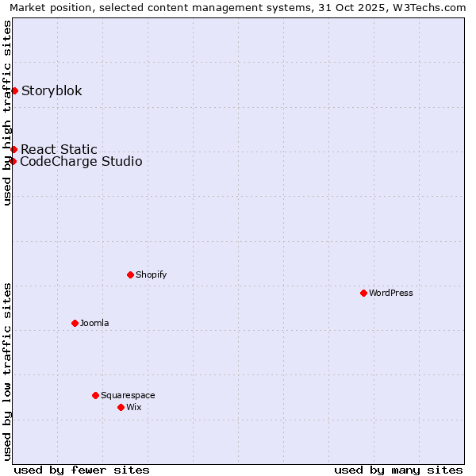Select the Joomla text label
Viewport: 476px width, 476px height.
tap(94, 323)
